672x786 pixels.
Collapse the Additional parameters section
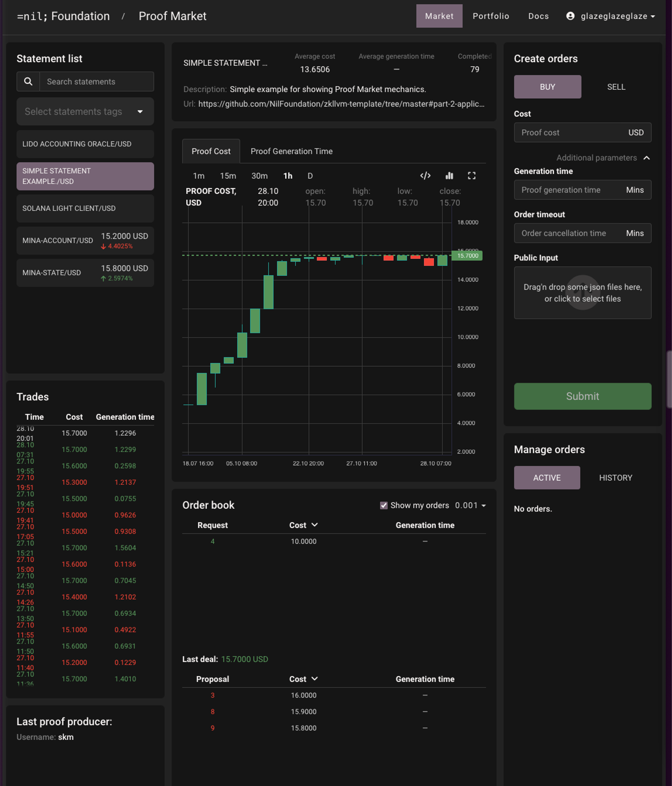(x=646, y=158)
